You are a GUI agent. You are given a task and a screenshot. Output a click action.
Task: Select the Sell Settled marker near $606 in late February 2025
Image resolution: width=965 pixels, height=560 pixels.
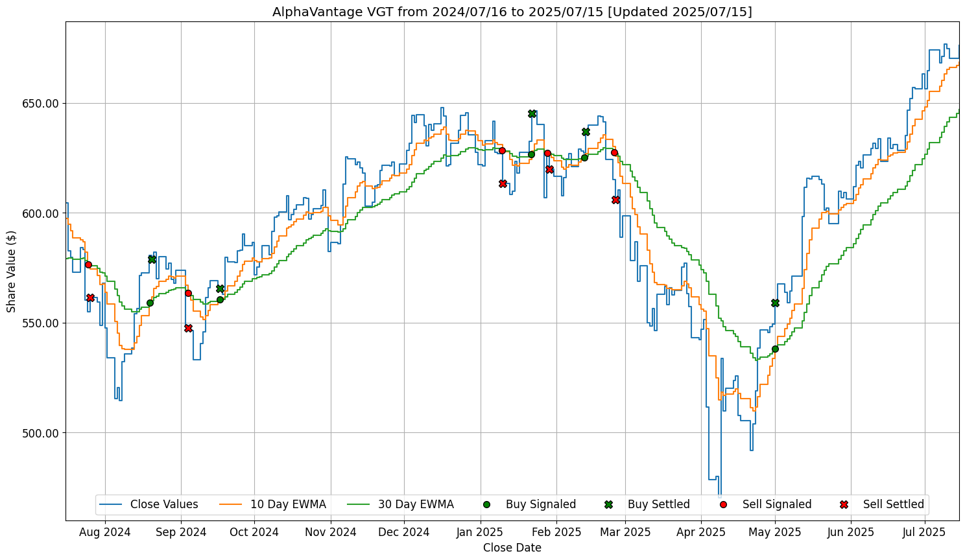pos(615,200)
